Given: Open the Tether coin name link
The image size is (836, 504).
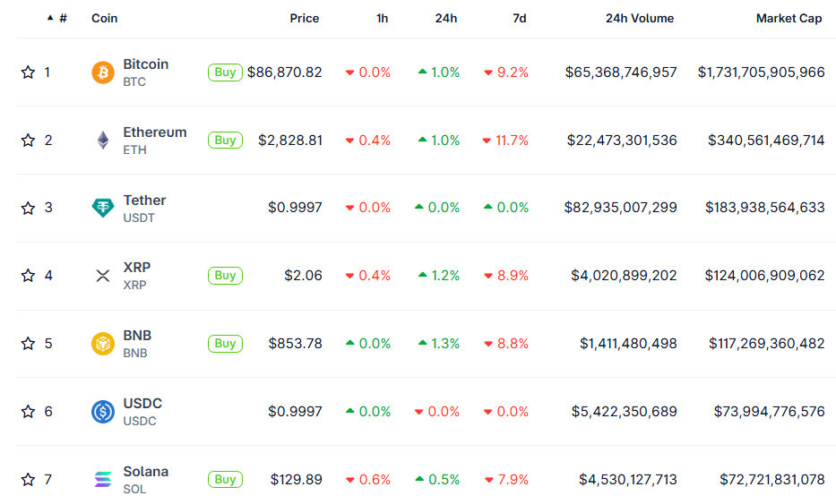Looking at the screenshot, I should coord(144,201).
